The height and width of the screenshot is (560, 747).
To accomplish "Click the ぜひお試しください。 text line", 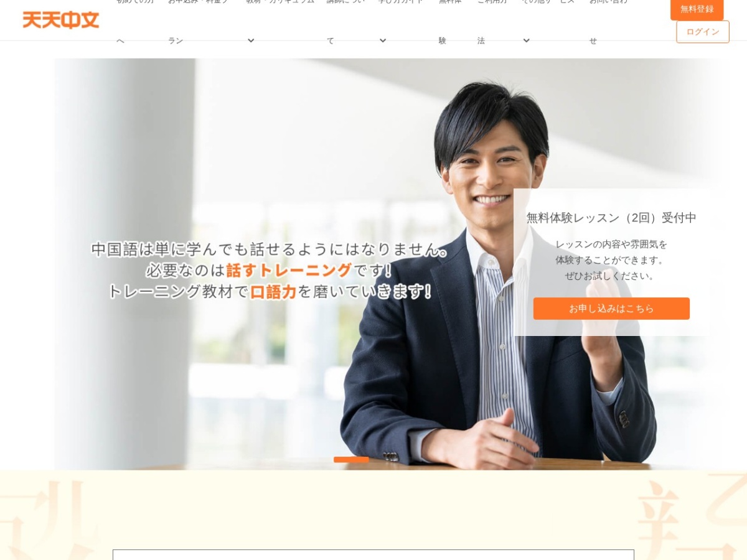I will 611,276.
